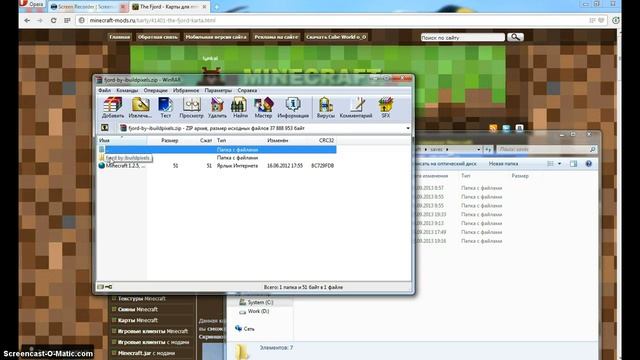Toggle the Explorer preview pane icon

pyautogui.click(x=573, y=164)
